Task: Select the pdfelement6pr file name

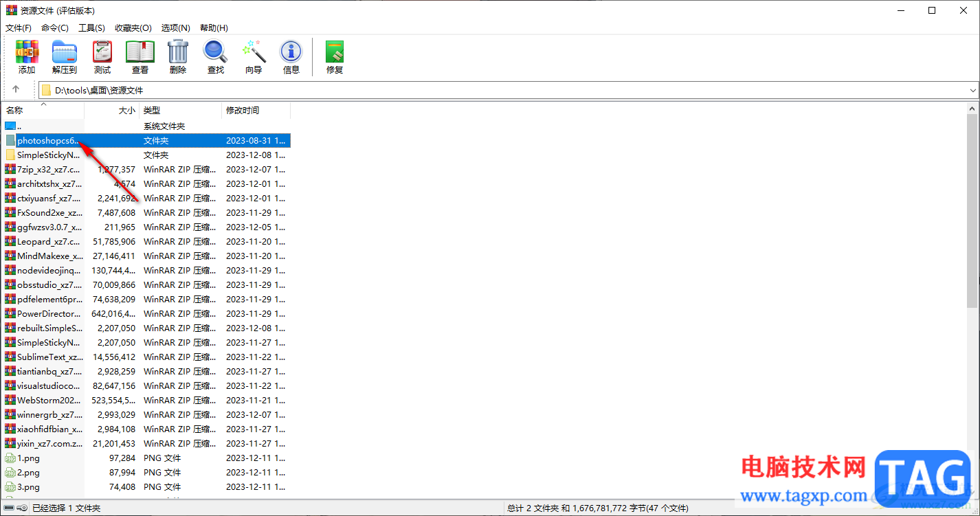Action: click(49, 299)
